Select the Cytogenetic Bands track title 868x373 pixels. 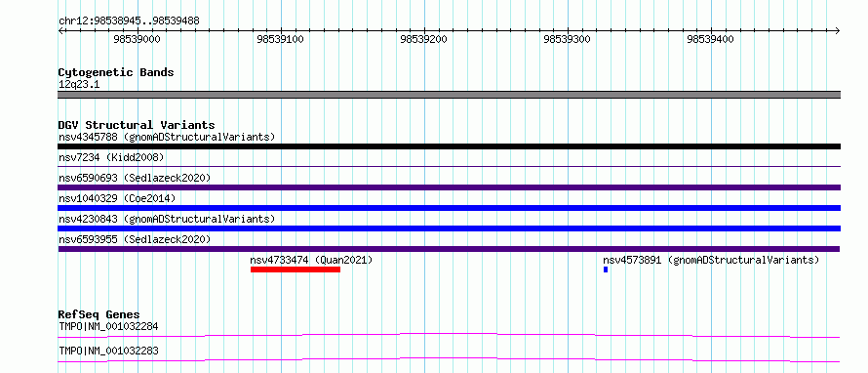pyautogui.click(x=116, y=72)
